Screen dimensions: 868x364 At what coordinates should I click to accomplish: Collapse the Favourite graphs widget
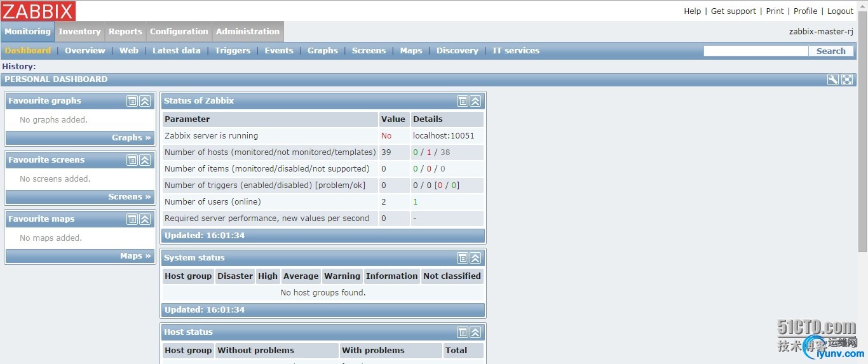[145, 101]
